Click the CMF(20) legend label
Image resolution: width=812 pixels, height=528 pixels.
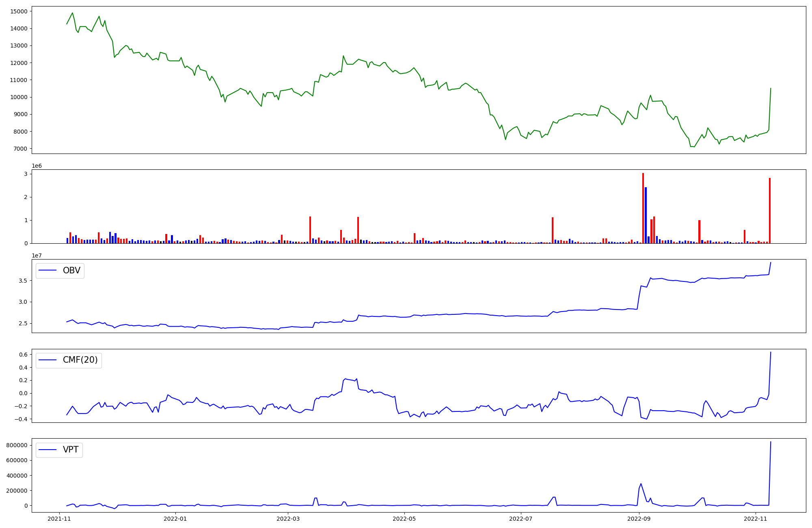[x=80, y=360]
